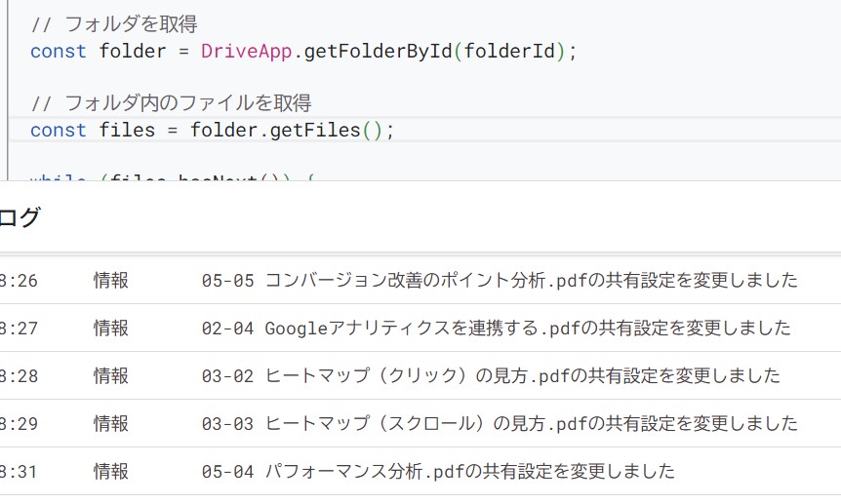The height and width of the screenshot is (504, 841).
Task: Select the 05-05 コンバージョン改善 log entry
Action: click(x=500, y=281)
